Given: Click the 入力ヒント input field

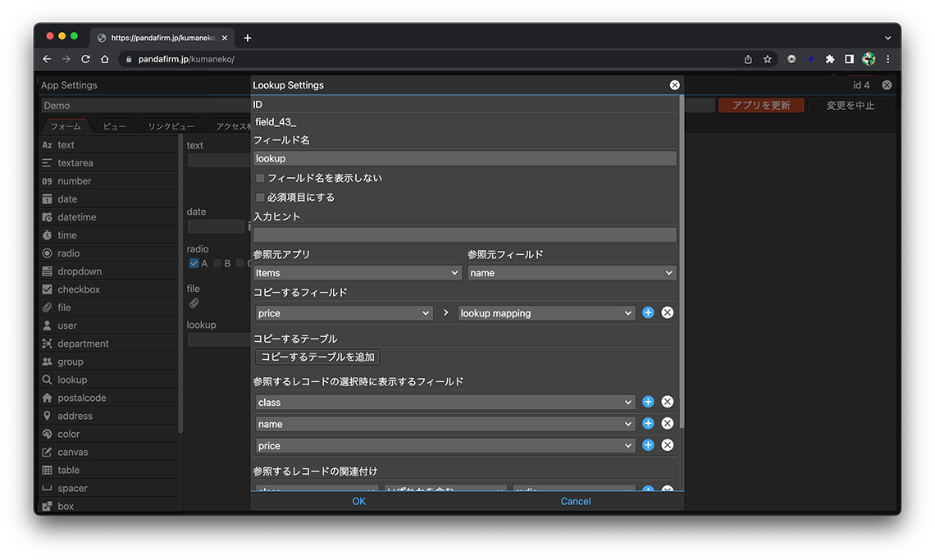Looking at the screenshot, I should tap(464, 234).
